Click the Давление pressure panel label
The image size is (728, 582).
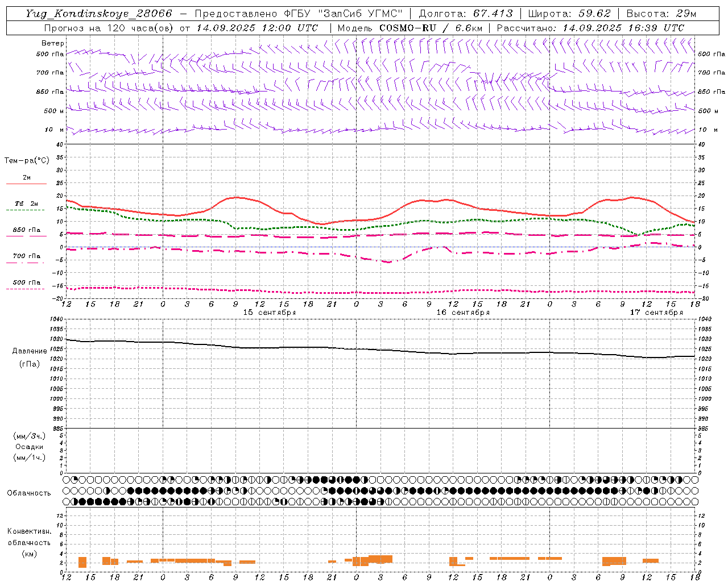(29, 351)
